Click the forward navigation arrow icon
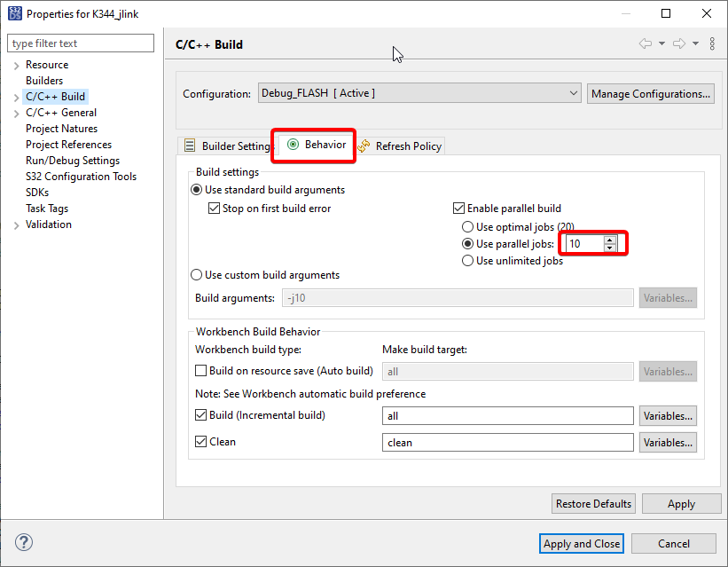The image size is (728, 567). tap(679, 43)
